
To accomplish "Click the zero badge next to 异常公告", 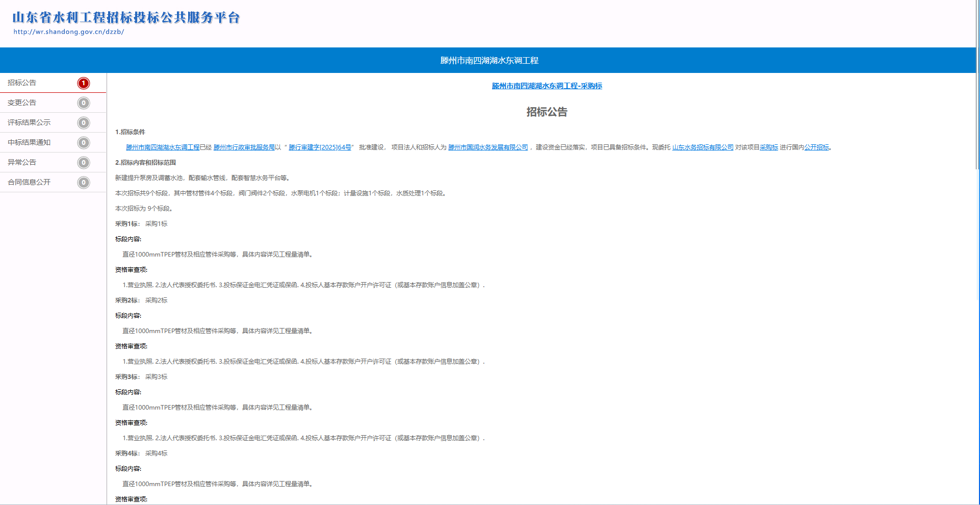I will point(83,162).
